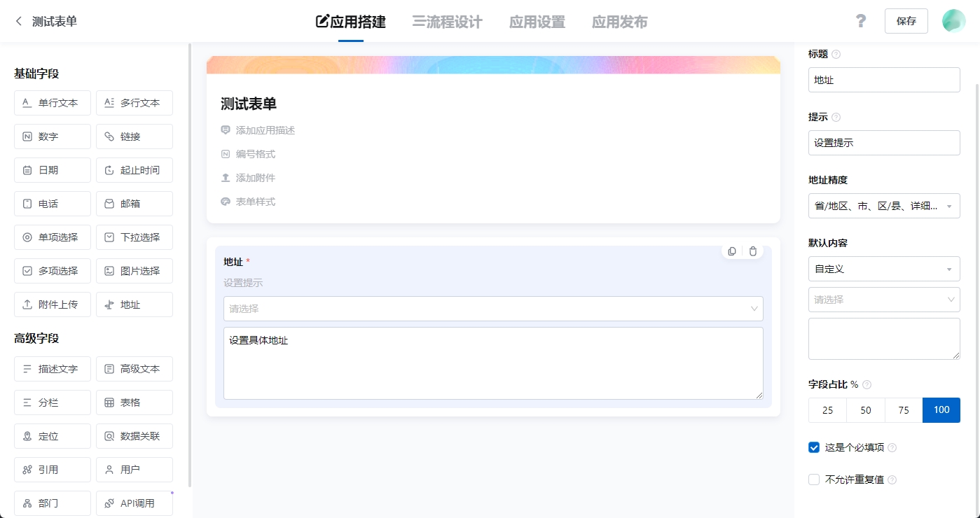Open the 请选择 address dropdown in the form

(x=492, y=308)
